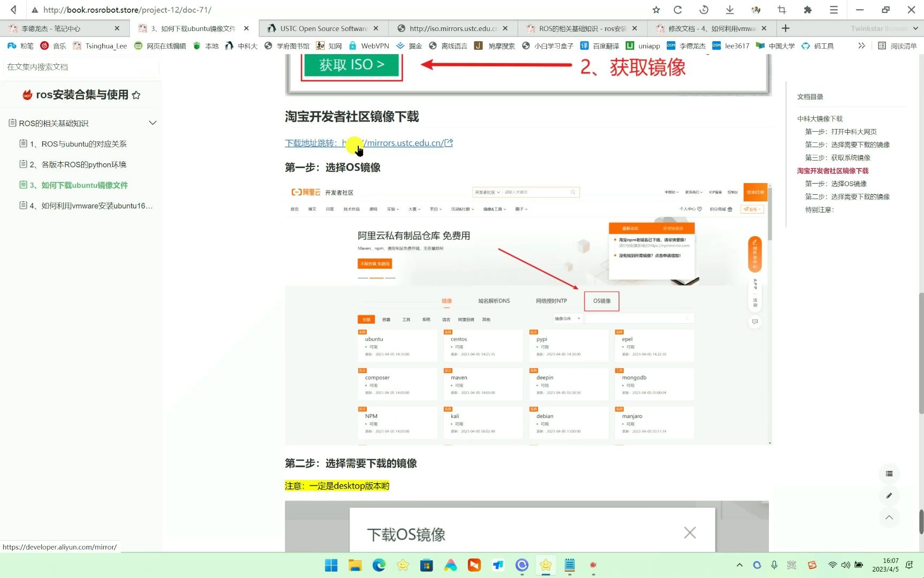Jump to 第一步：选择OS镜像 outline entry
Image resolution: width=924 pixels, height=578 pixels.
click(x=836, y=184)
